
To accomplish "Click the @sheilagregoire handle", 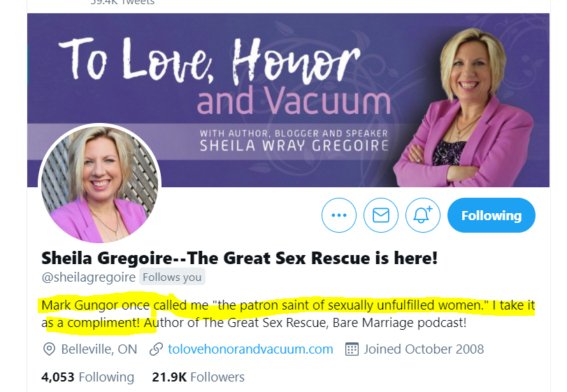I will point(88,277).
